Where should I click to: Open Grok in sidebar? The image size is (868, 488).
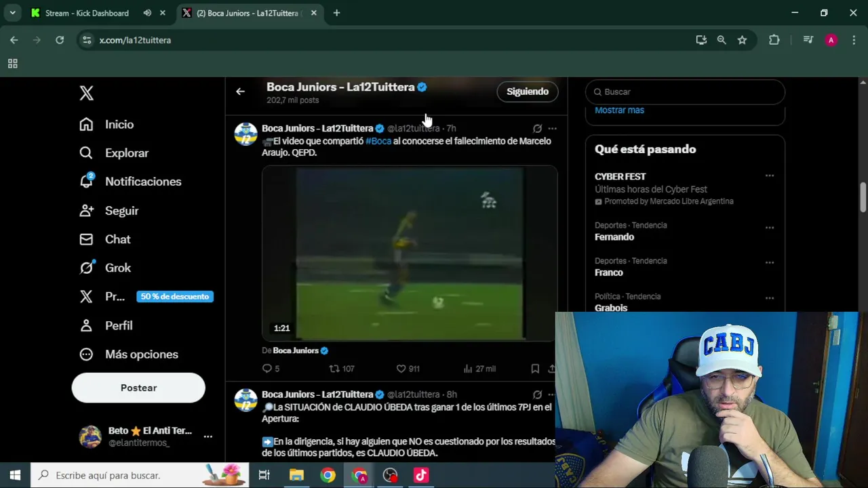pos(105,268)
